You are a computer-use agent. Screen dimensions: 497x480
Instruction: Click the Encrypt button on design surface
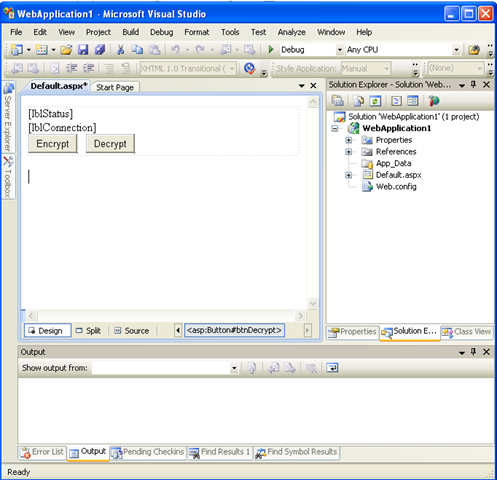point(53,144)
